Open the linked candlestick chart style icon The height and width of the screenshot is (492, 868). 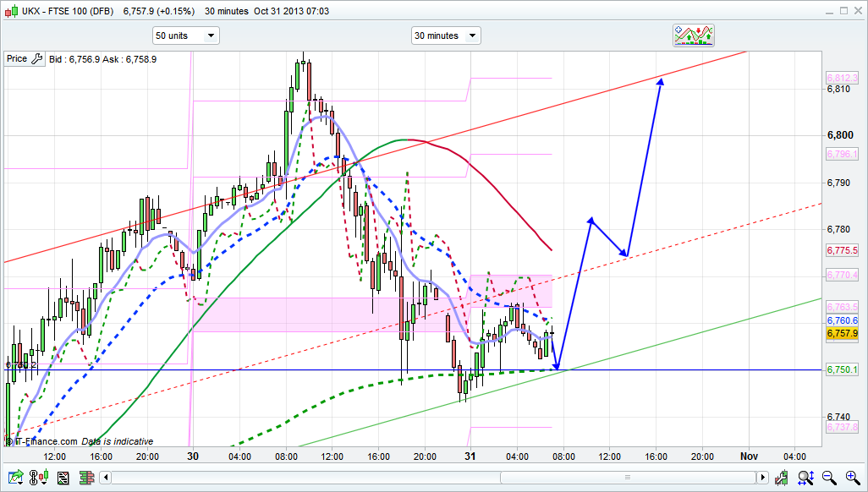tap(40, 478)
